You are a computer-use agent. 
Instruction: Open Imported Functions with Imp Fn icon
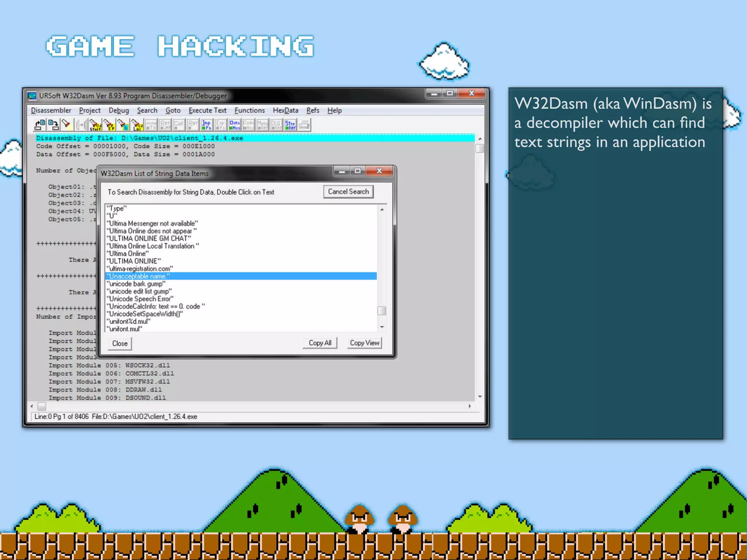coord(206,125)
